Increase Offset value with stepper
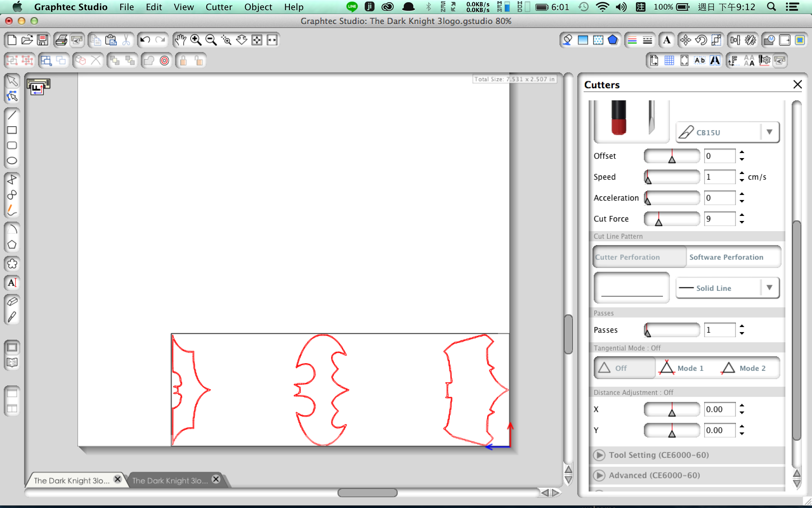The image size is (812, 508). pyautogui.click(x=742, y=152)
